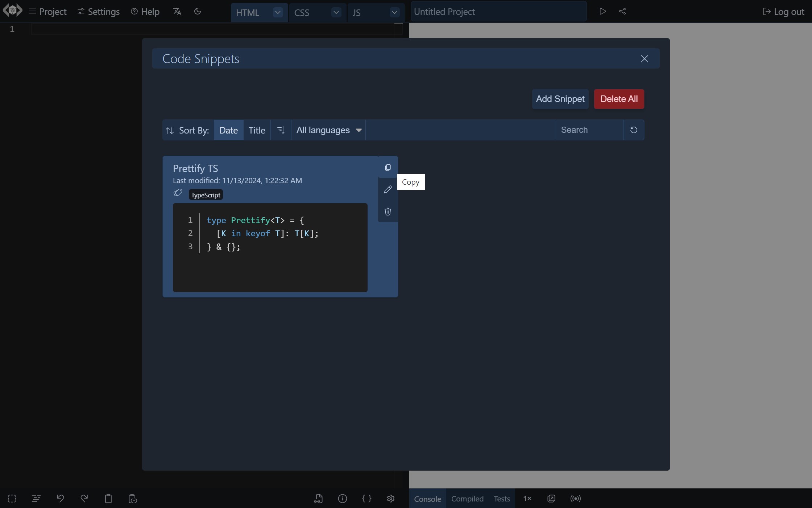Toggle live reload mode
The image size is (812, 508).
(575, 499)
